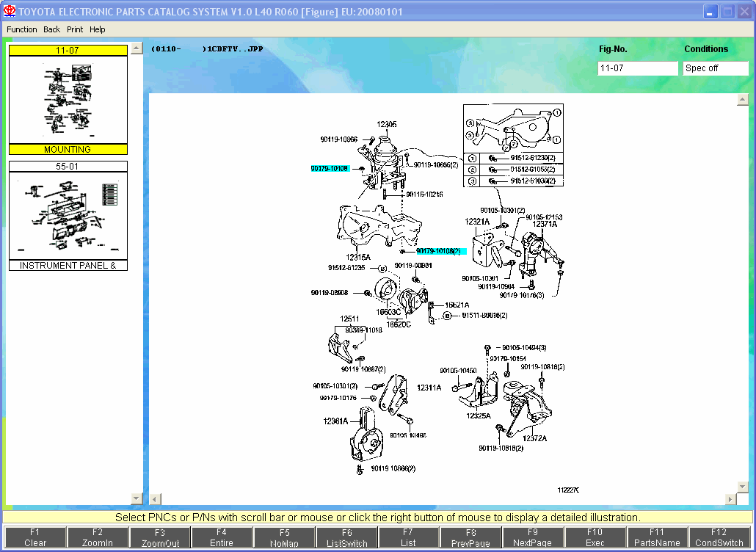The height and width of the screenshot is (552, 756).
Task: Click the diagram horizontal scroll-left arrow
Action: 156,499
